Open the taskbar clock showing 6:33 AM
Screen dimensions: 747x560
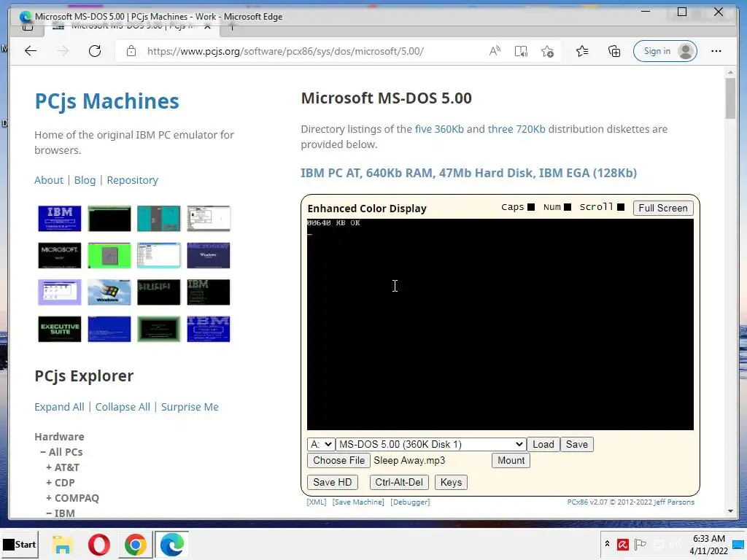point(708,544)
